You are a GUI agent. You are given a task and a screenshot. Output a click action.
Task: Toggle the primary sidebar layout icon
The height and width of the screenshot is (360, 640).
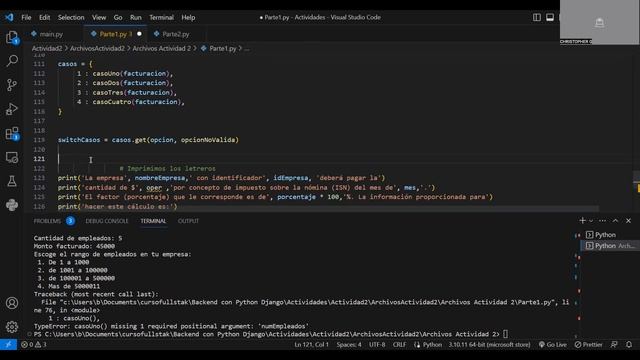[x=537, y=17]
